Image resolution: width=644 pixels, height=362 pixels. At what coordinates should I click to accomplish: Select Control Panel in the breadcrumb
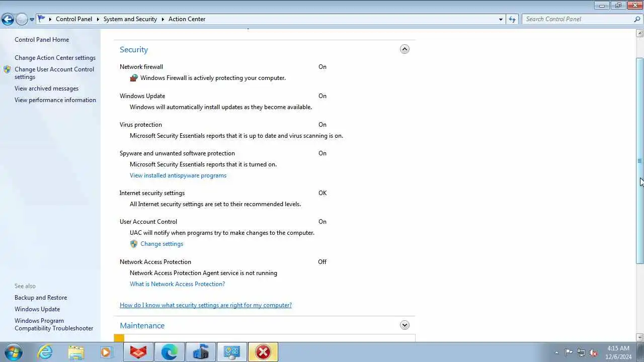tap(74, 19)
